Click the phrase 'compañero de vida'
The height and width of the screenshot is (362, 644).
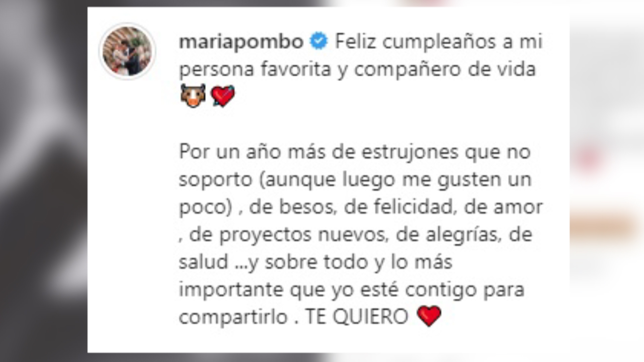[445, 69]
